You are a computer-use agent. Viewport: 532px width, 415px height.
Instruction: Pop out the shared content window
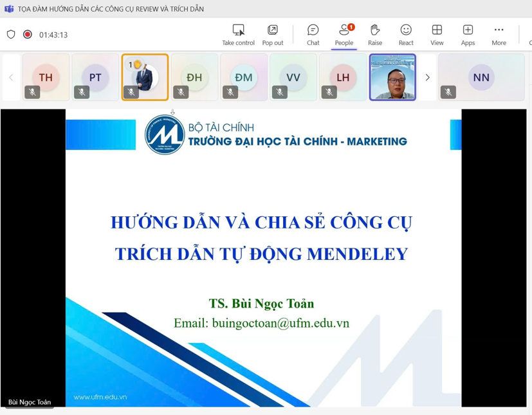[x=272, y=30]
